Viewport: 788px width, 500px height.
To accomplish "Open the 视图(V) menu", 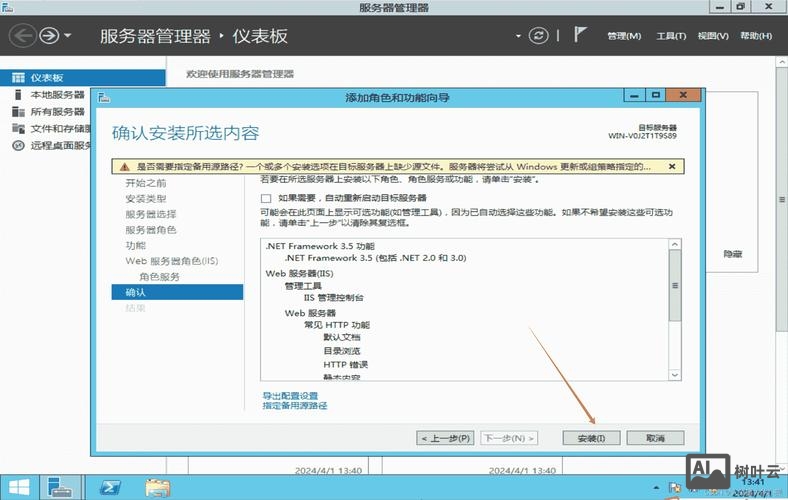I will (713, 36).
